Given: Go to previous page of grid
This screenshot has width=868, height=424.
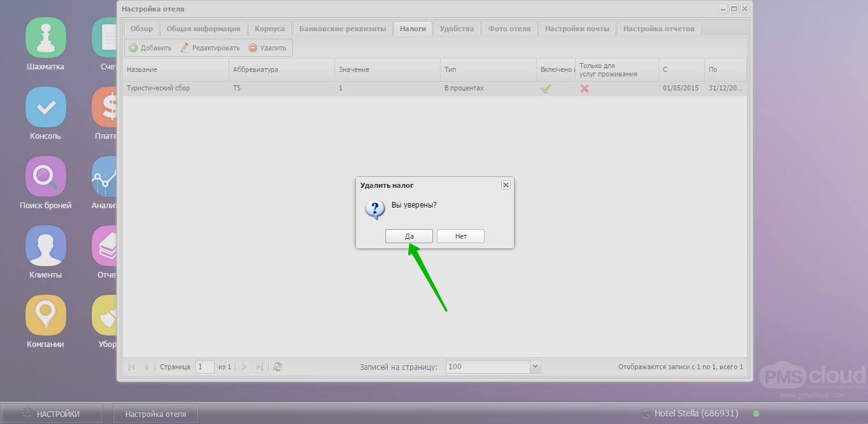Looking at the screenshot, I should tap(146, 367).
